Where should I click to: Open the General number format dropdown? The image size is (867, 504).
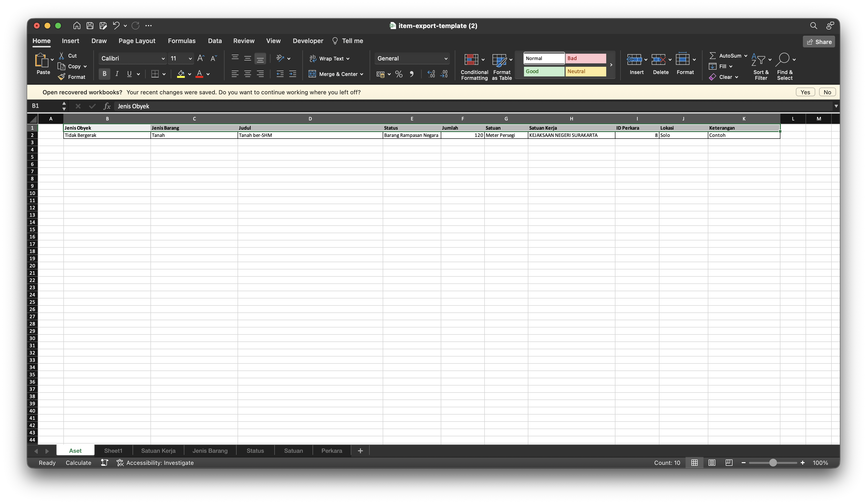click(x=412, y=59)
